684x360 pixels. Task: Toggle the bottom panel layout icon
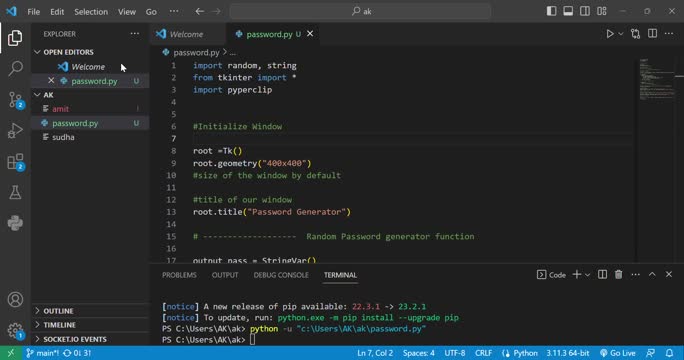point(568,11)
